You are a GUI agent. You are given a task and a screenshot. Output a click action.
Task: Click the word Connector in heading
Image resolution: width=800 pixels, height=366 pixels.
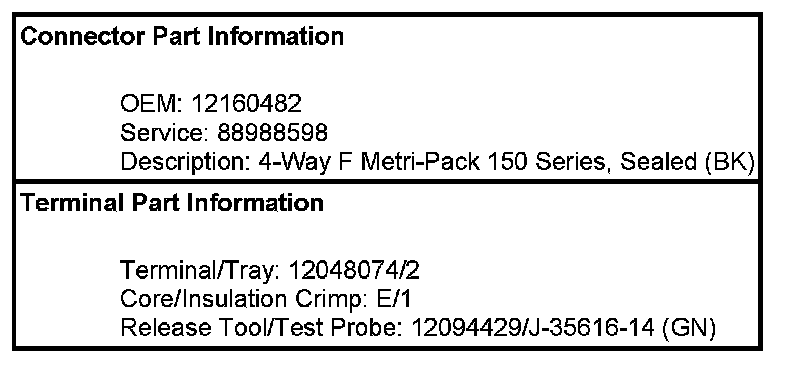83,37
